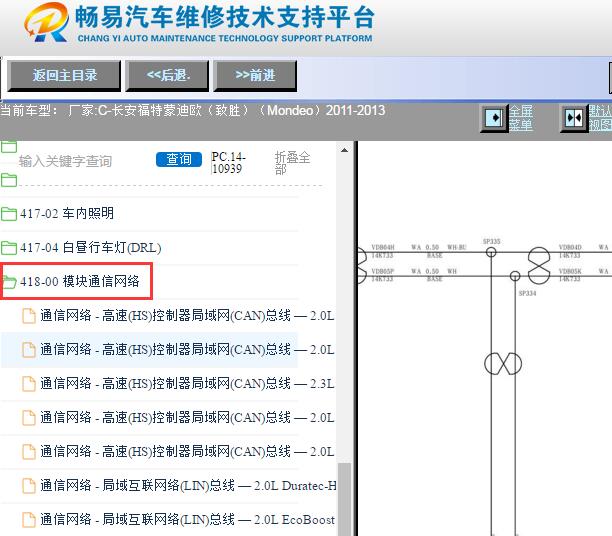
Task: Click the 折叠全部 collapse-all link
Action: (x=292, y=163)
